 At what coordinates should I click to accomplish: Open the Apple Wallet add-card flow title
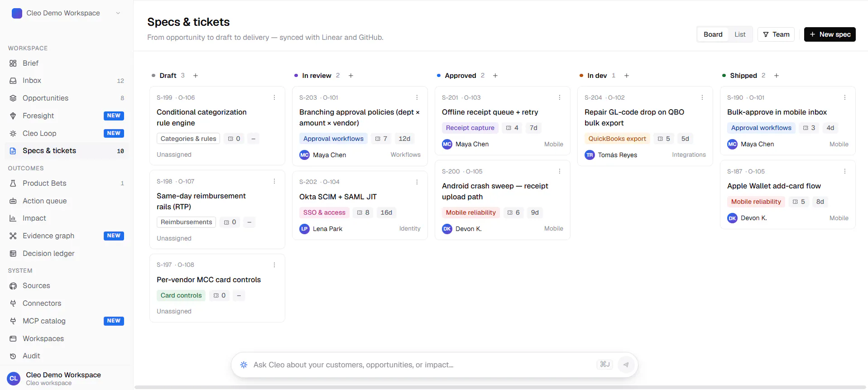pos(774,186)
